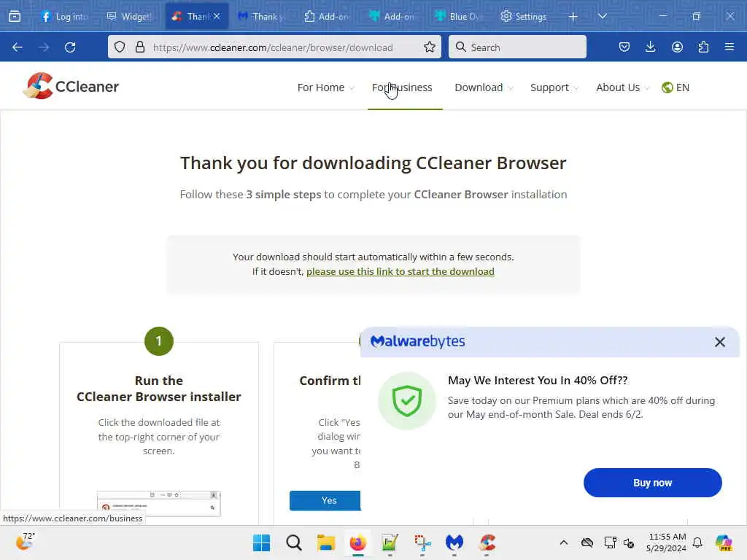Reload the page with the refresh icon
This screenshot has width=747, height=560.
point(70,47)
